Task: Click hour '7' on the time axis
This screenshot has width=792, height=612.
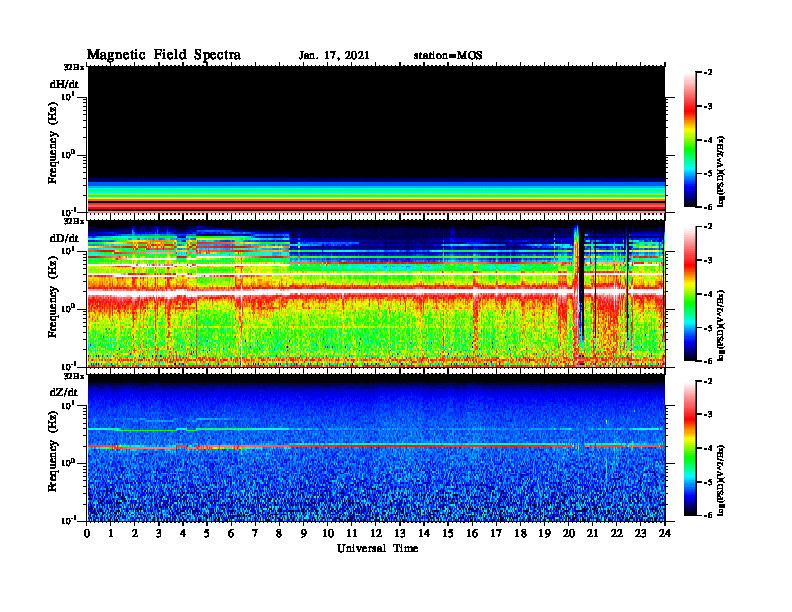Action: (255, 534)
